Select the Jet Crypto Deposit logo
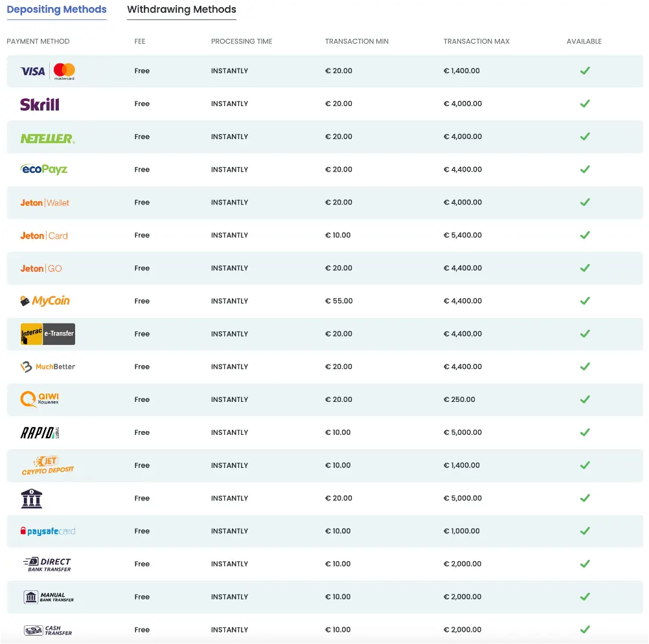The height and width of the screenshot is (644, 649). 47,466
